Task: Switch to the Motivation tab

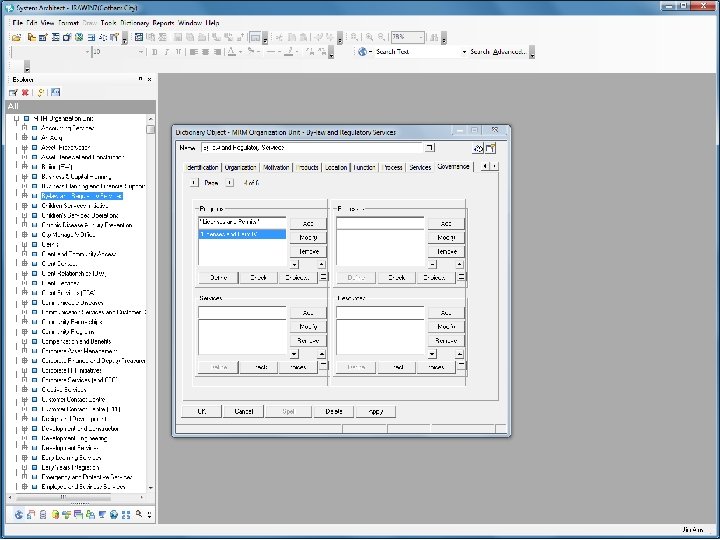Action: [278, 168]
